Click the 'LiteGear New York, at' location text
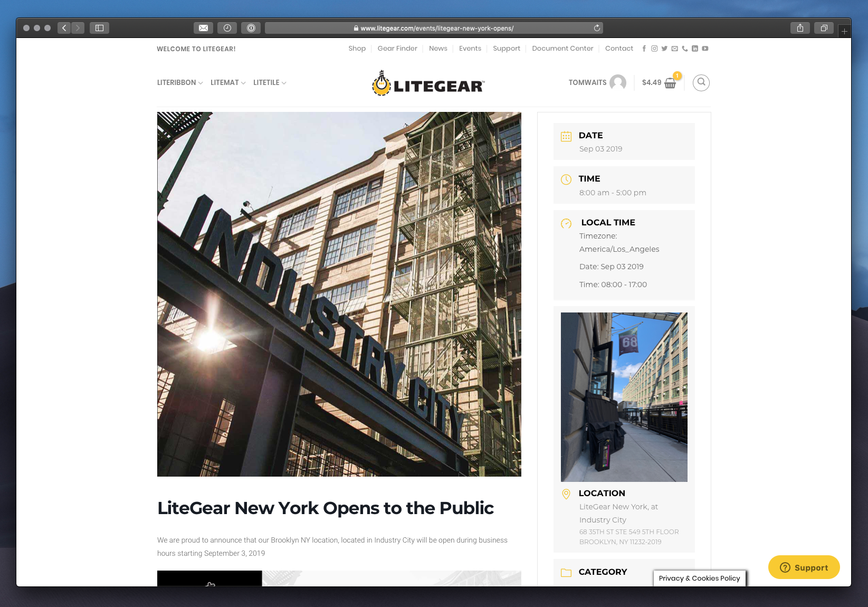This screenshot has width=868, height=607. [x=618, y=507]
